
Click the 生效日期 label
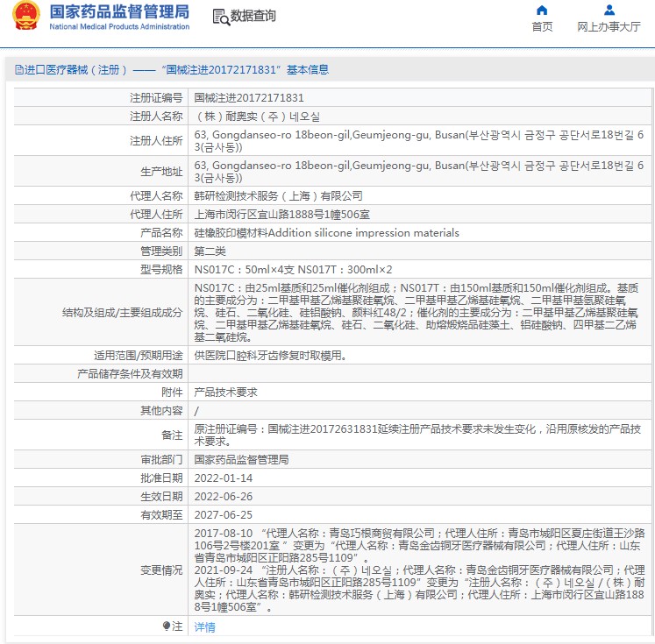(x=161, y=497)
